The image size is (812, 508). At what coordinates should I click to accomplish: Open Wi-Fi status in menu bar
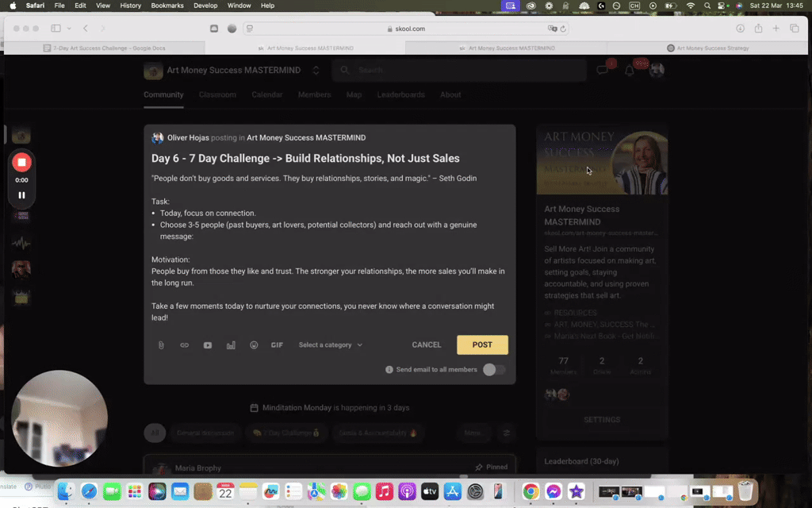click(691, 6)
